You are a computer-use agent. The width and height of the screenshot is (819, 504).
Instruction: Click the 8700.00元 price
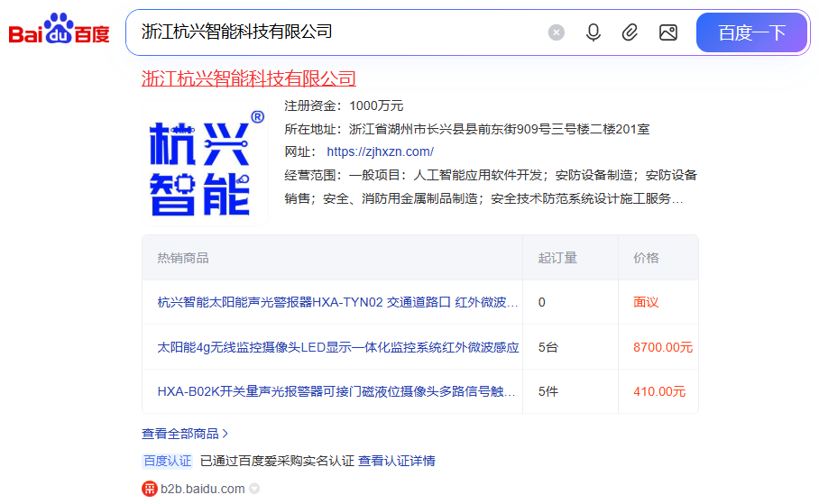tap(663, 347)
